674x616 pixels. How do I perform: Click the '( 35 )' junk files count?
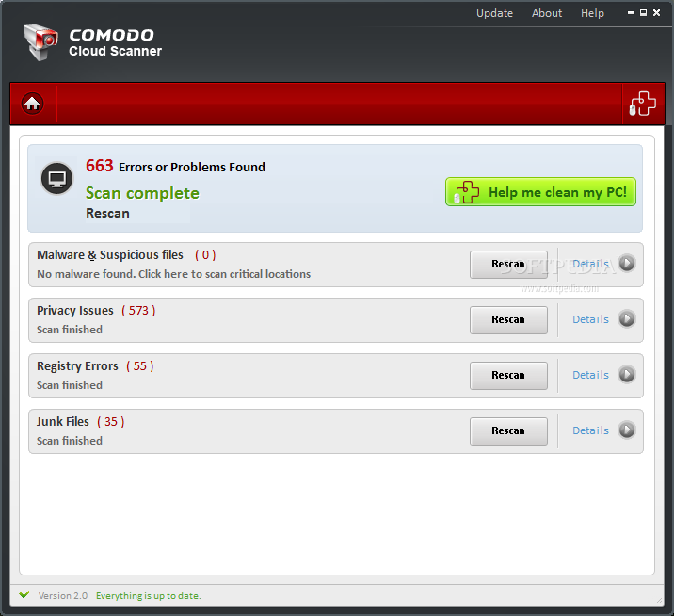[111, 422]
